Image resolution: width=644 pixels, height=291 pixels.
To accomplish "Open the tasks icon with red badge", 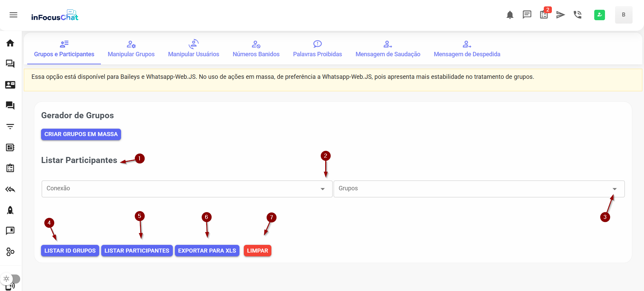I will [x=544, y=15].
